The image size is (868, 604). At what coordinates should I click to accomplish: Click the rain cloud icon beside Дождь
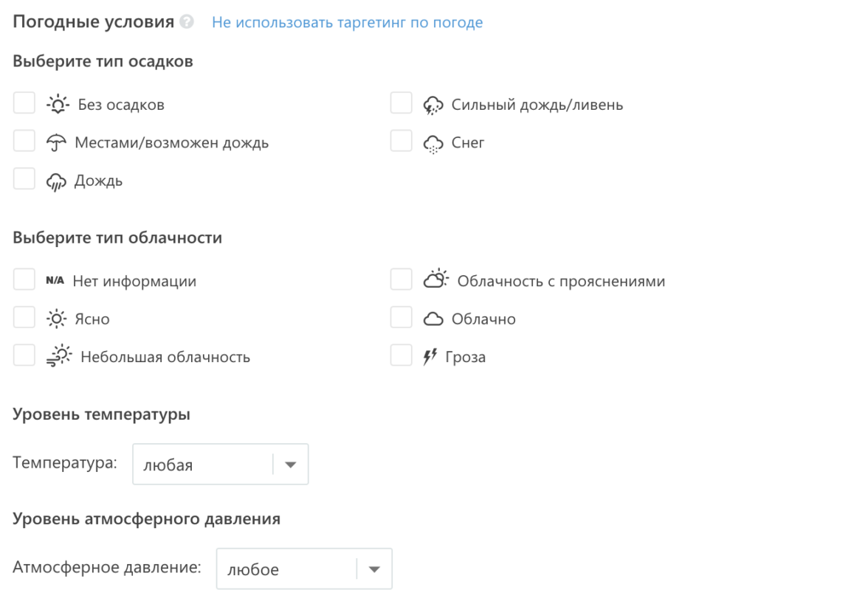(x=56, y=181)
